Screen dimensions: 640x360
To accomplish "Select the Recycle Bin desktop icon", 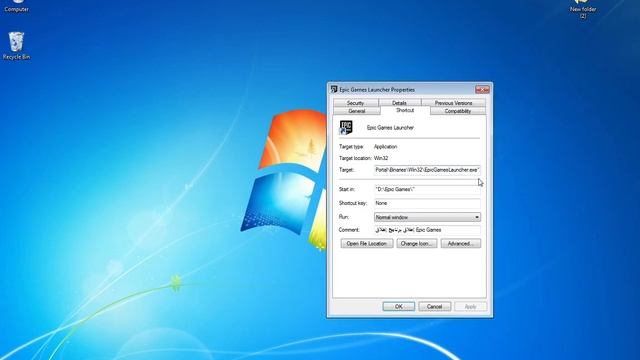I will point(16,46).
